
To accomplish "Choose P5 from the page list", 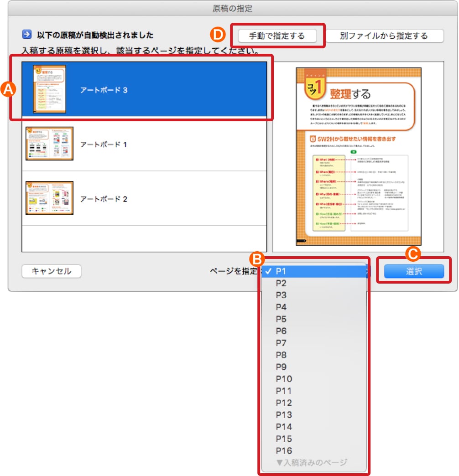I will [x=281, y=319].
